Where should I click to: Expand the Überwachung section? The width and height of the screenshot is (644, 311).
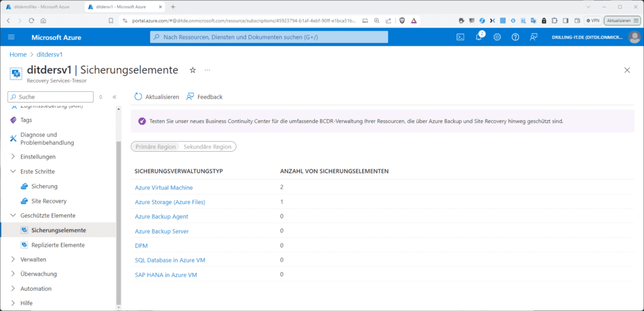13,274
